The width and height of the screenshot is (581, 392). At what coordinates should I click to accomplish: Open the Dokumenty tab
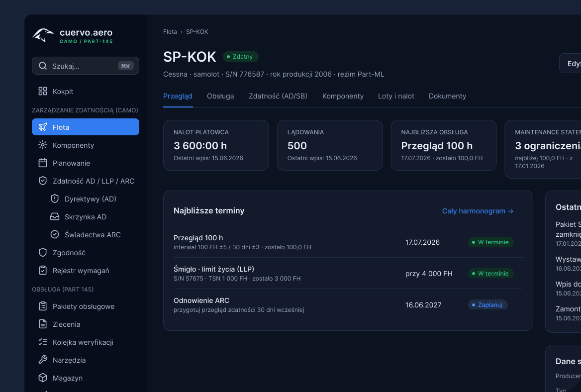[x=447, y=96]
